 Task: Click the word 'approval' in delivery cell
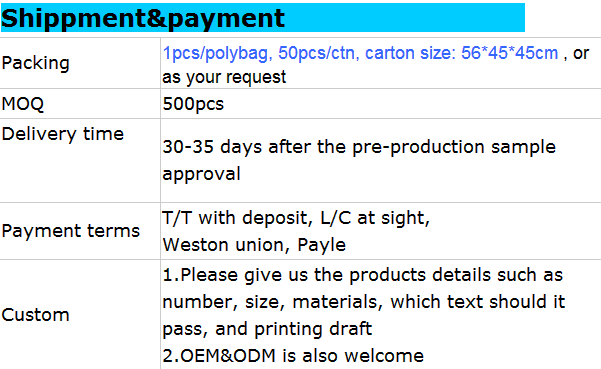point(202,174)
